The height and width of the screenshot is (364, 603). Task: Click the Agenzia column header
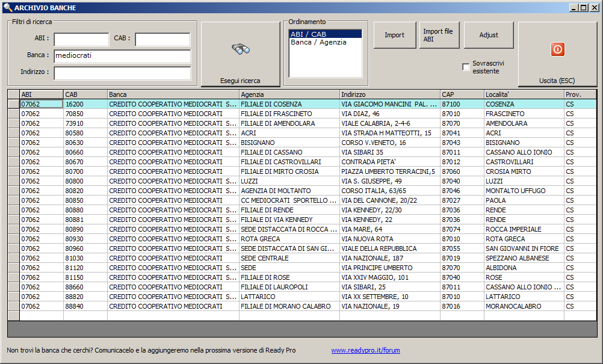tap(289, 94)
